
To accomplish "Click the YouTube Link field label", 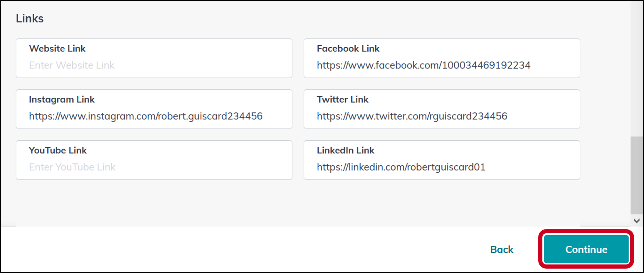I will click(58, 150).
